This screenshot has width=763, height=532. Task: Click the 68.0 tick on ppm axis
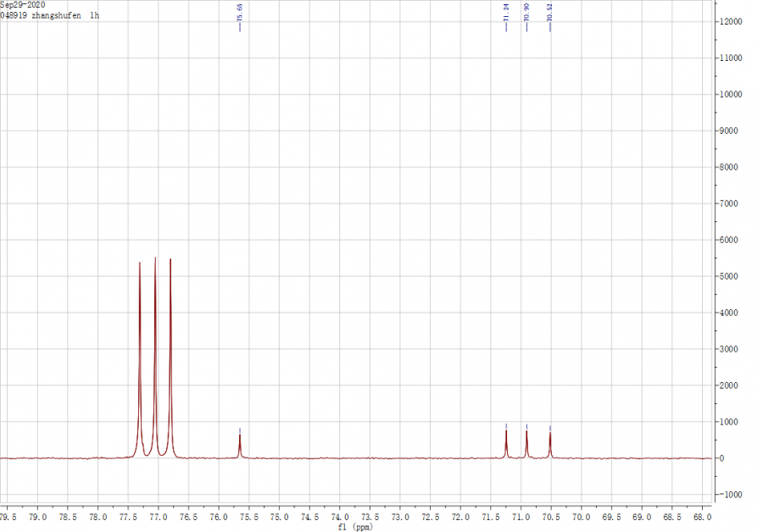coord(702,516)
